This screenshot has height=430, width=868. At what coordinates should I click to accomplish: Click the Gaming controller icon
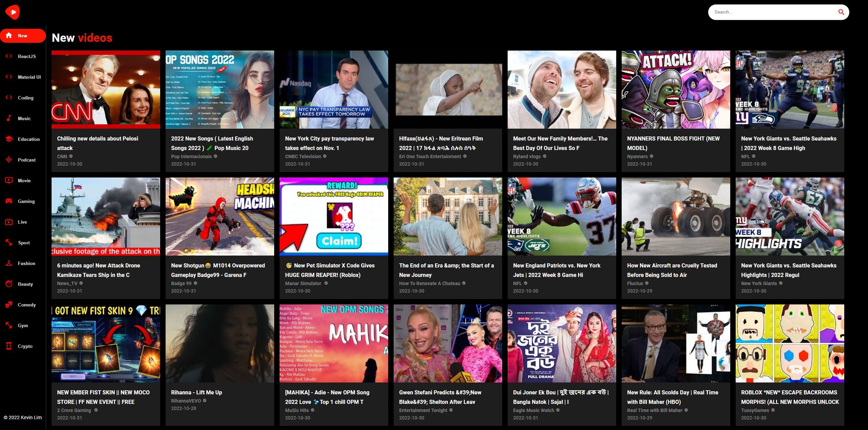tap(9, 201)
